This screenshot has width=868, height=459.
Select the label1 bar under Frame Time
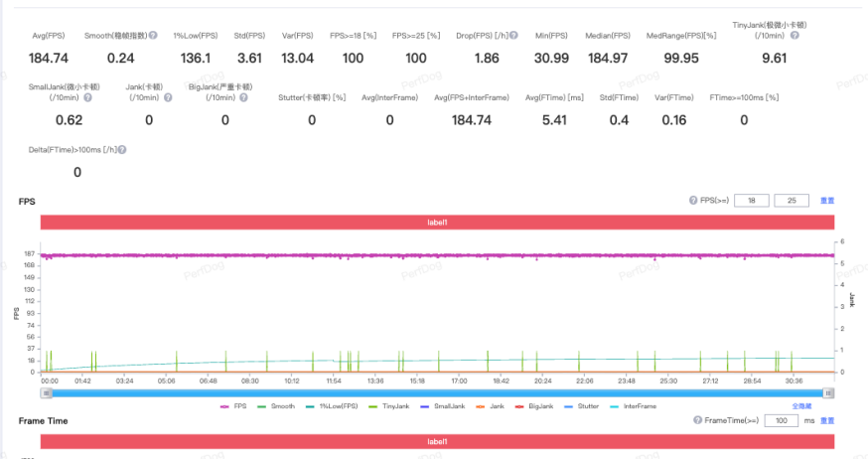(437, 442)
